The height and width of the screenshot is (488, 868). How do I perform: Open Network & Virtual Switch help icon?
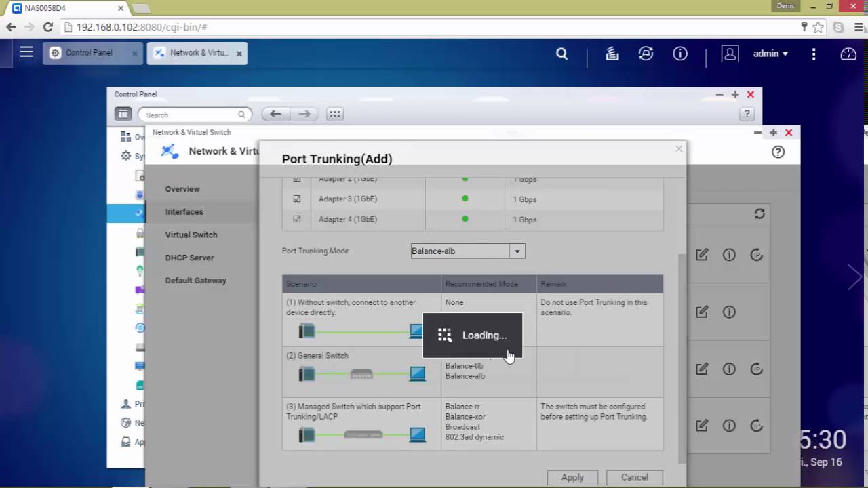point(778,152)
